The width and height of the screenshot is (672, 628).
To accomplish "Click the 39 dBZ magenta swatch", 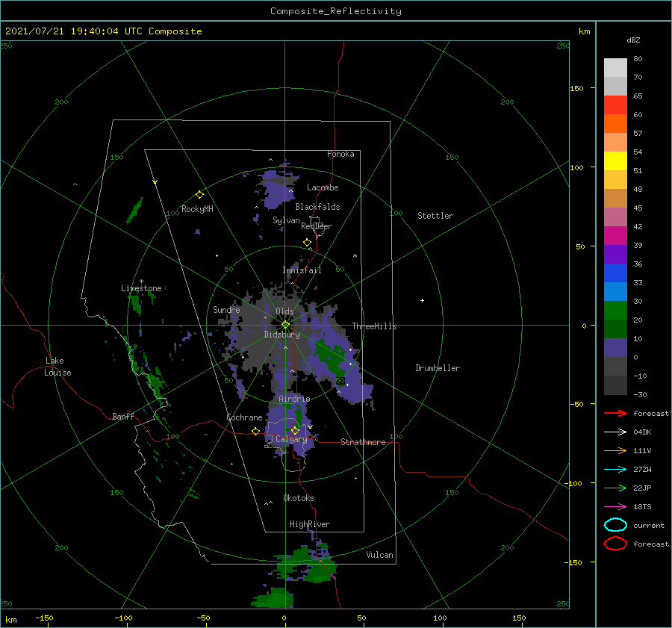I will [615, 235].
